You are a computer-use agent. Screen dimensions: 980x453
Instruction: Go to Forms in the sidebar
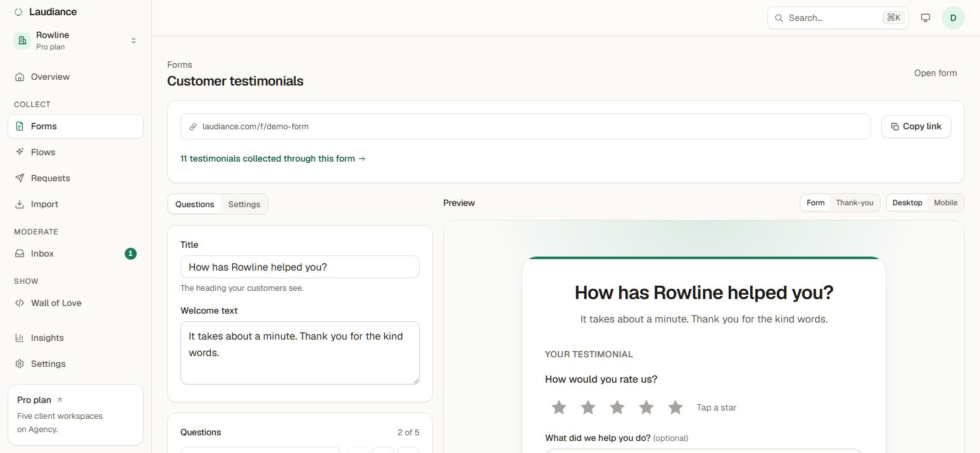(x=75, y=126)
